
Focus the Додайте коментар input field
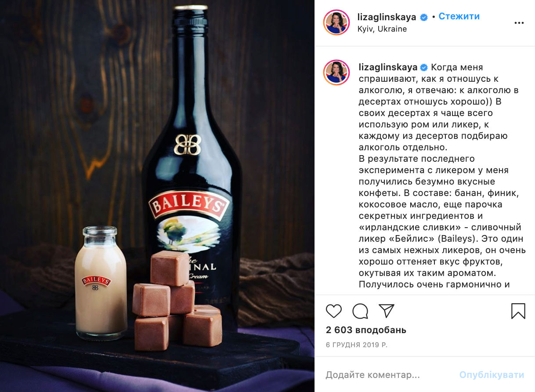click(389, 375)
